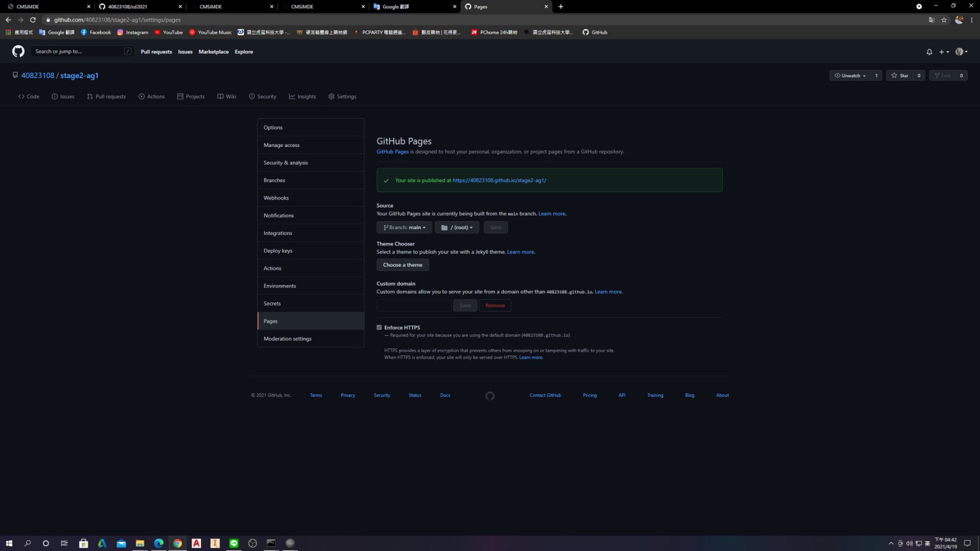Open Instagram bookmark

[x=133, y=32]
